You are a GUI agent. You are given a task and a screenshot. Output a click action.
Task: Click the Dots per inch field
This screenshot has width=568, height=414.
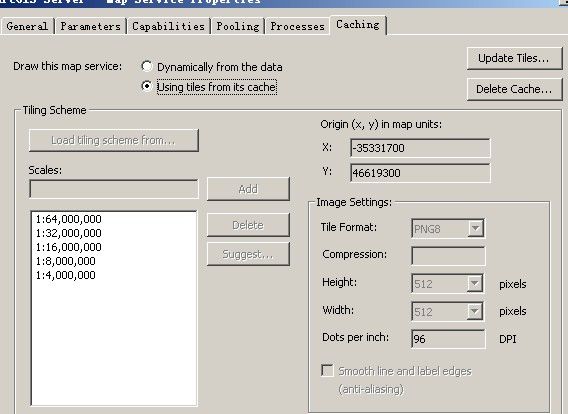[x=448, y=339]
